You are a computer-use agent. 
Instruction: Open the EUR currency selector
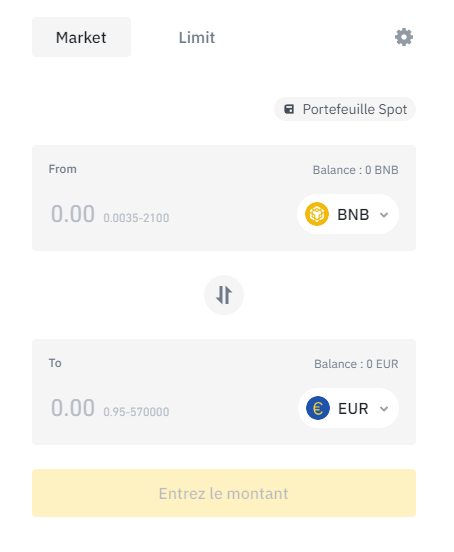point(348,408)
